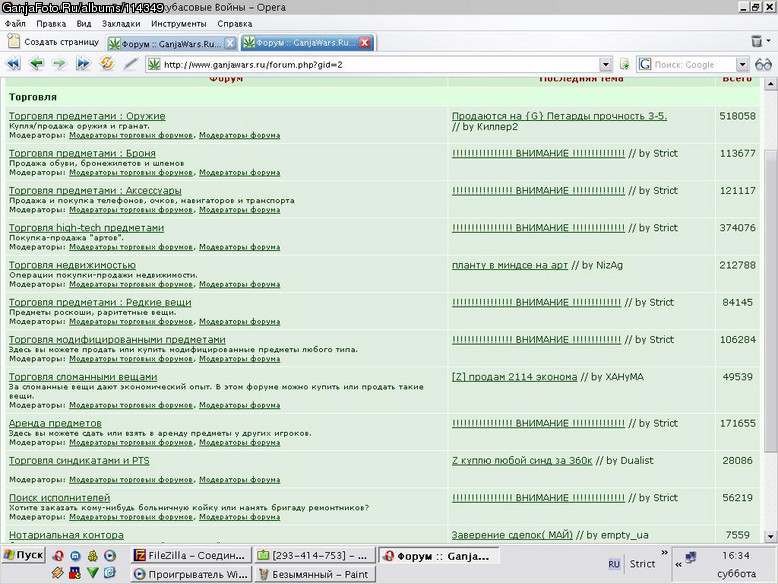The image size is (778, 584).
Task: Open the Закладки menu
Action: click(121, 24)
